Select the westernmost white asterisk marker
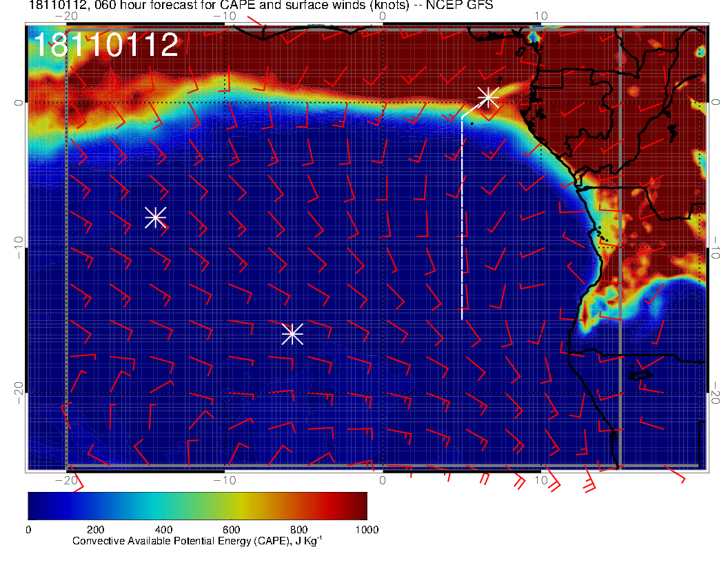The height and width of the screenshot is (563, 728). pyautogui.click(x=155, y=217)
